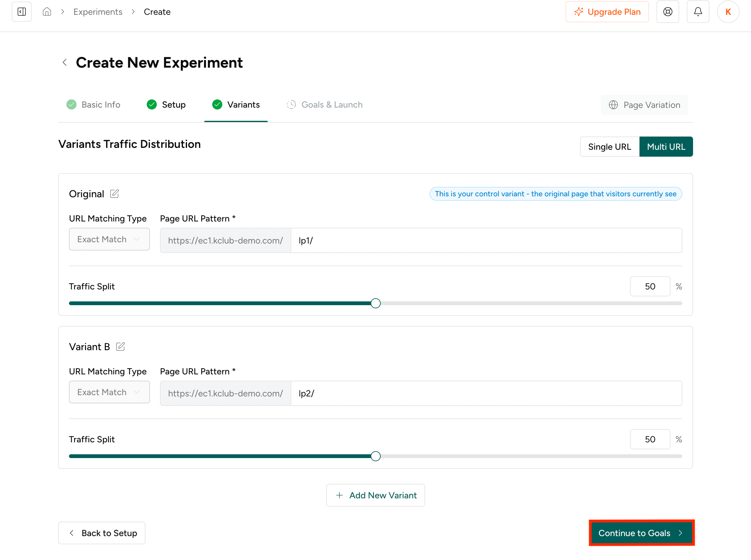
Task: Open notifications bell icon
Action: 697,12
